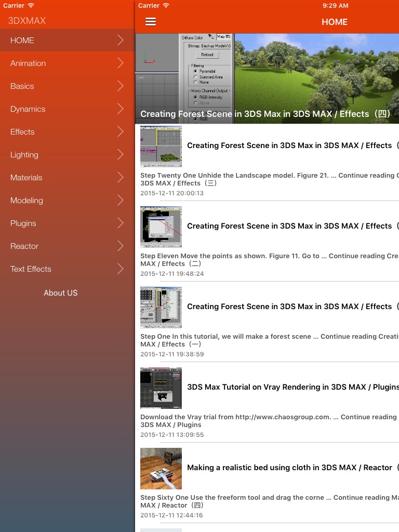
Task: Tap the chevron next to Animation
Action: [x=121, y=63]
